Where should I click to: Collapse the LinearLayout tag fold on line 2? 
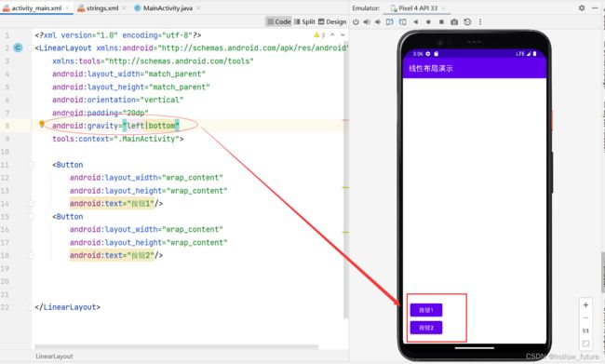(x=32, y=48)
